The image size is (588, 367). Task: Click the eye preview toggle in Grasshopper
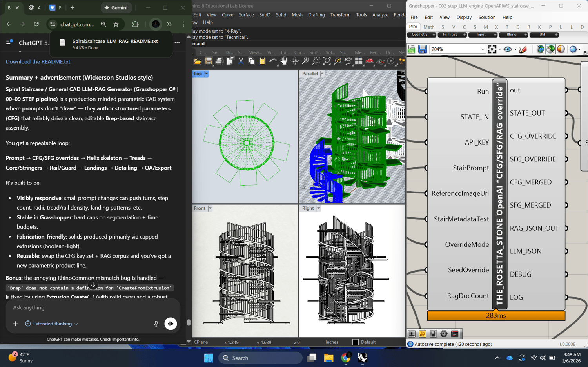(x=508, y=49)
